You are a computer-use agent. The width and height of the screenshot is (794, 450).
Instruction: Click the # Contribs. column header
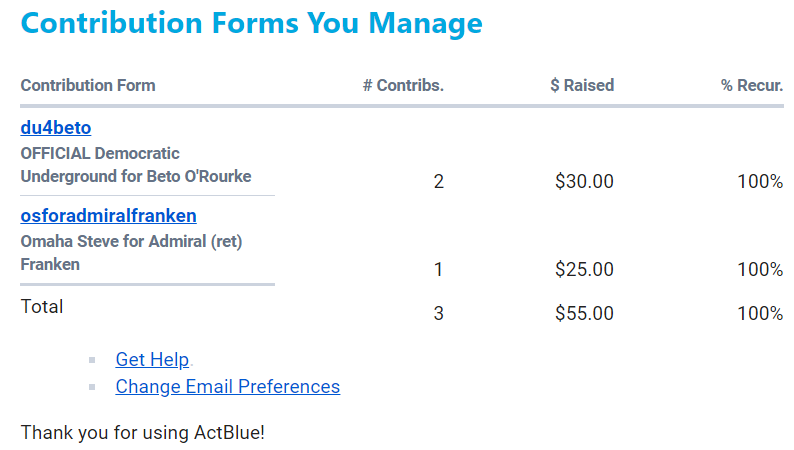pos(403,86)
